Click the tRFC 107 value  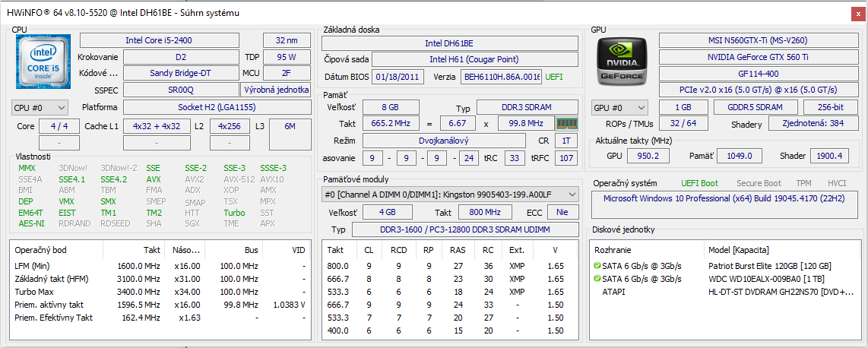(565, 159)
